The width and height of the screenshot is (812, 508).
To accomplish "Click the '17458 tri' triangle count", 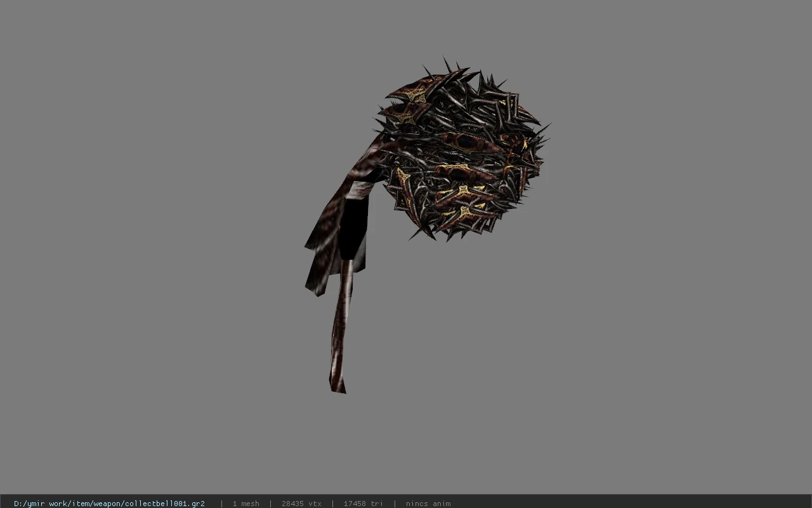I will pyautogui.click(x=363, y=504).
